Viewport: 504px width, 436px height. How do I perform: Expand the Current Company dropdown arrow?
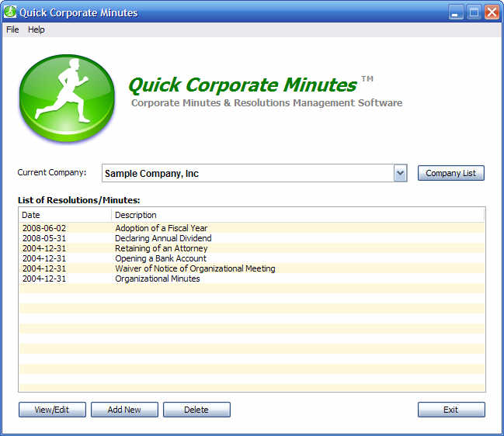tap(400, 173)
